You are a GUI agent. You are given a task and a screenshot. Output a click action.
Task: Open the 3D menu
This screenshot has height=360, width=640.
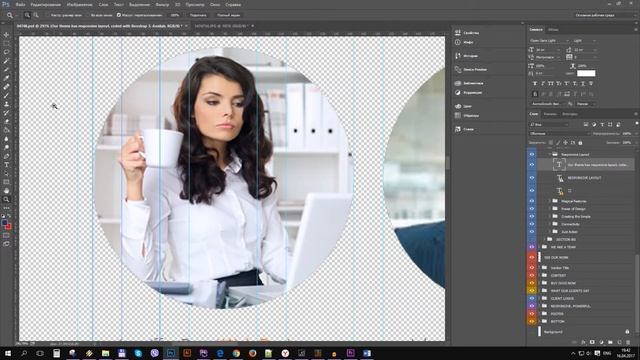click(x=178, y=4)
